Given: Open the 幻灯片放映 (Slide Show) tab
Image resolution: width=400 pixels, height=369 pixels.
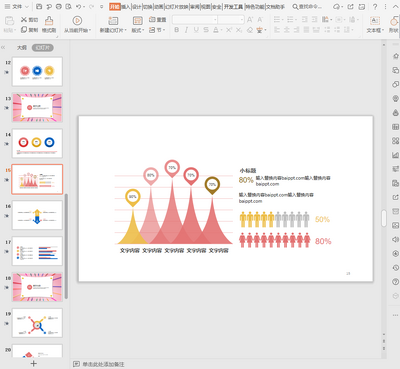Looking at the screenshot, I should (177, 7).
